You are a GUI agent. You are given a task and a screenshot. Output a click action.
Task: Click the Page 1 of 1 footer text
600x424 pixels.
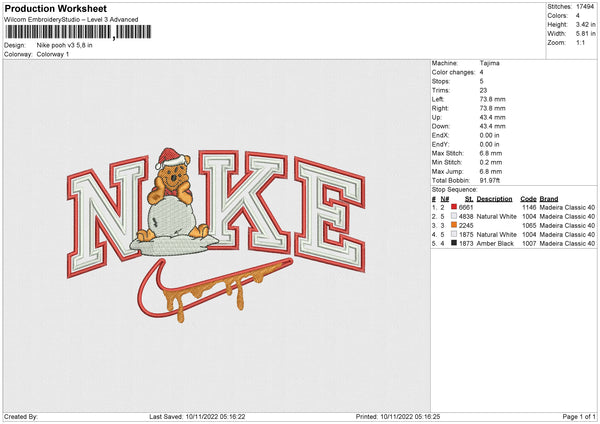coord(575,416)
